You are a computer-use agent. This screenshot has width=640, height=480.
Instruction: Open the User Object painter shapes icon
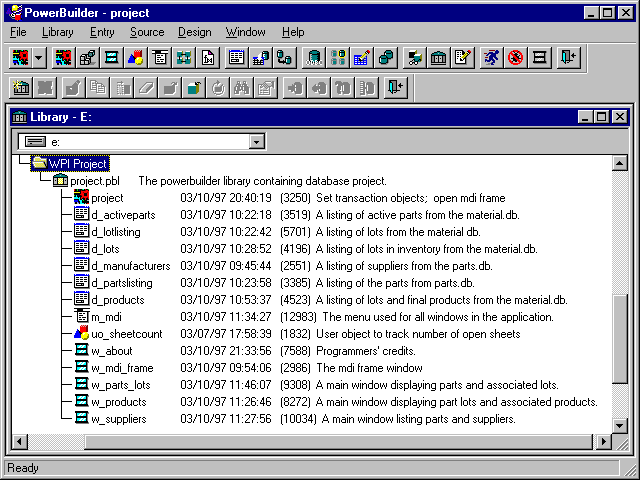[x=136, y=58]
